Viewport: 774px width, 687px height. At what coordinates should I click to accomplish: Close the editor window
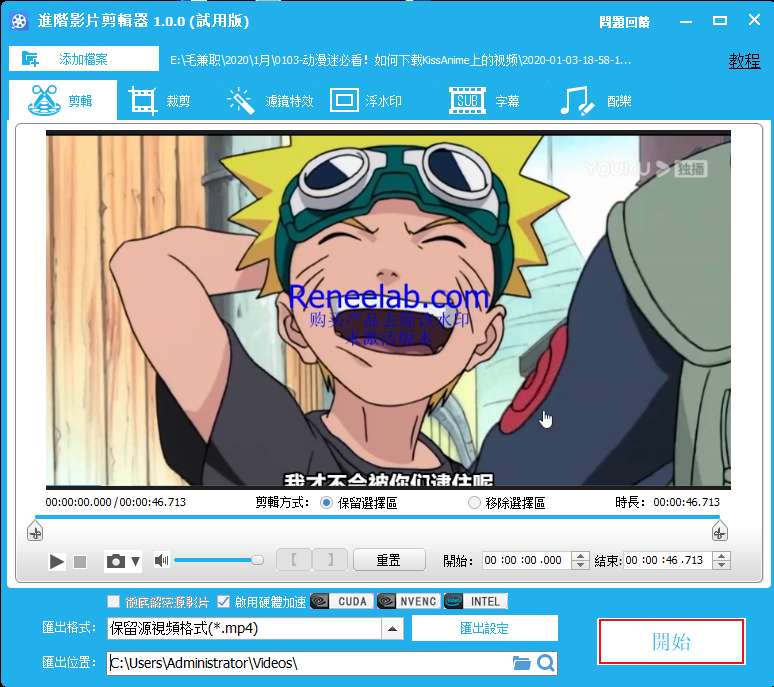click(754, 20)
